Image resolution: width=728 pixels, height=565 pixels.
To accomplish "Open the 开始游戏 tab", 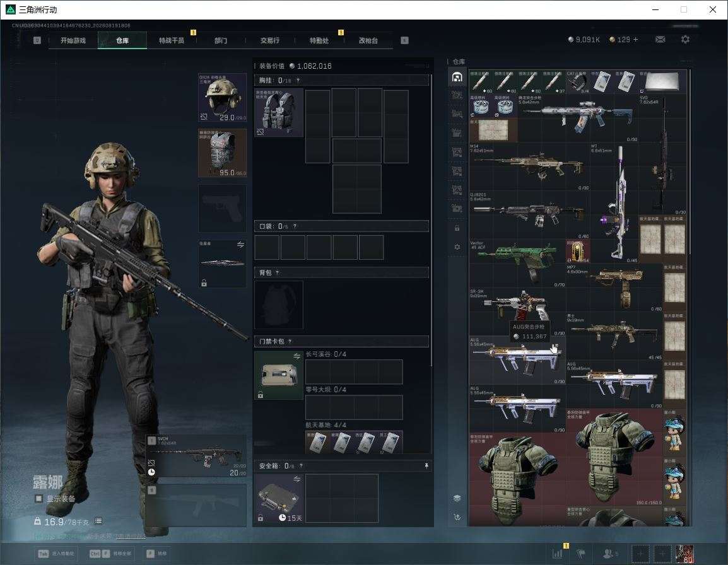I will [73, 40].
